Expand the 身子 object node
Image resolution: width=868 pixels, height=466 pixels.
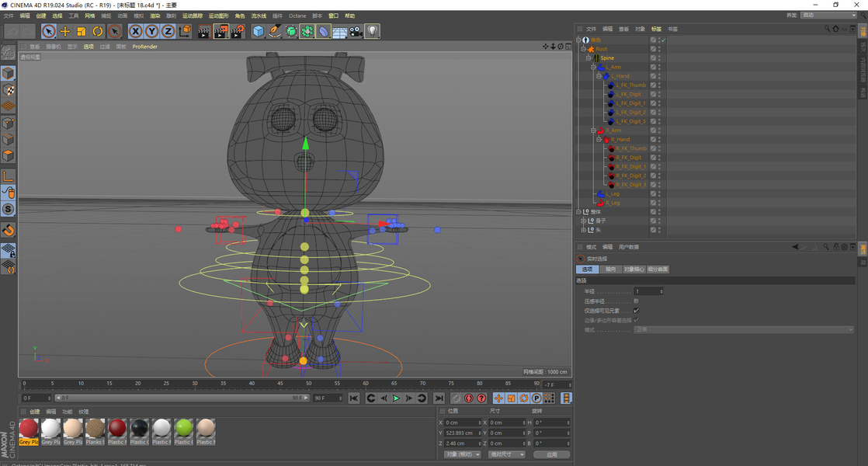(584, 221)
